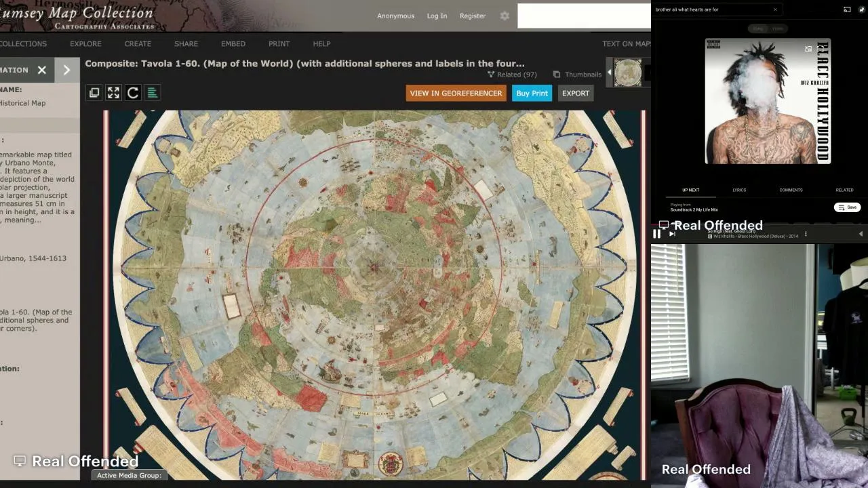Viewport: 868px width, 488px height.
Task: Click the Blacc Hollywood album cover
Action: coord(768,101)
